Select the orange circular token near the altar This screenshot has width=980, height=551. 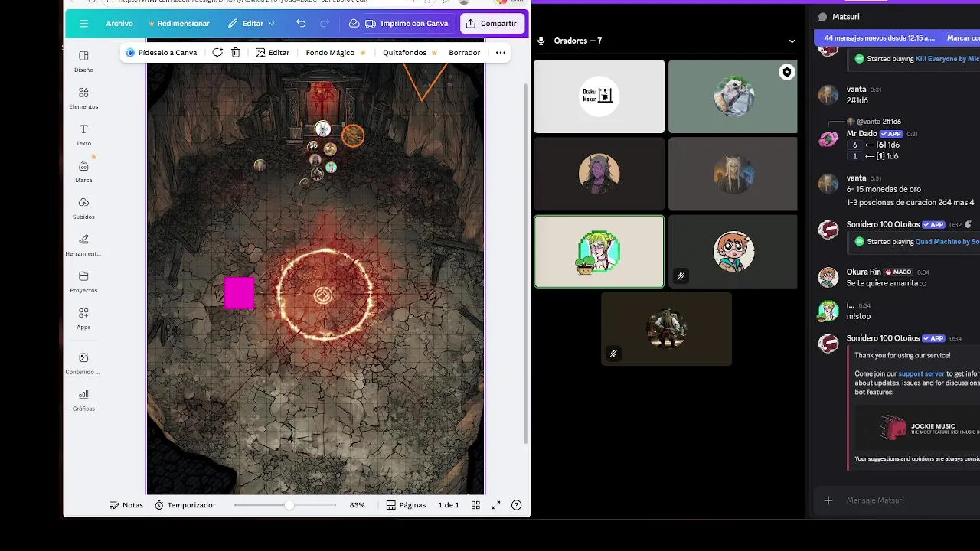pyautogui.click(x=353, y=136)
